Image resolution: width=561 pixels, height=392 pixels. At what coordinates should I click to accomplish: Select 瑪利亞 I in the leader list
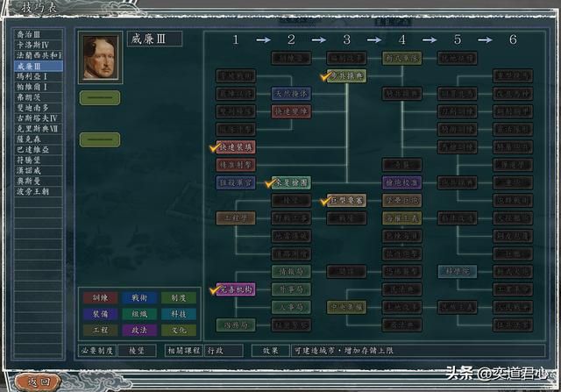coord(39,76)
